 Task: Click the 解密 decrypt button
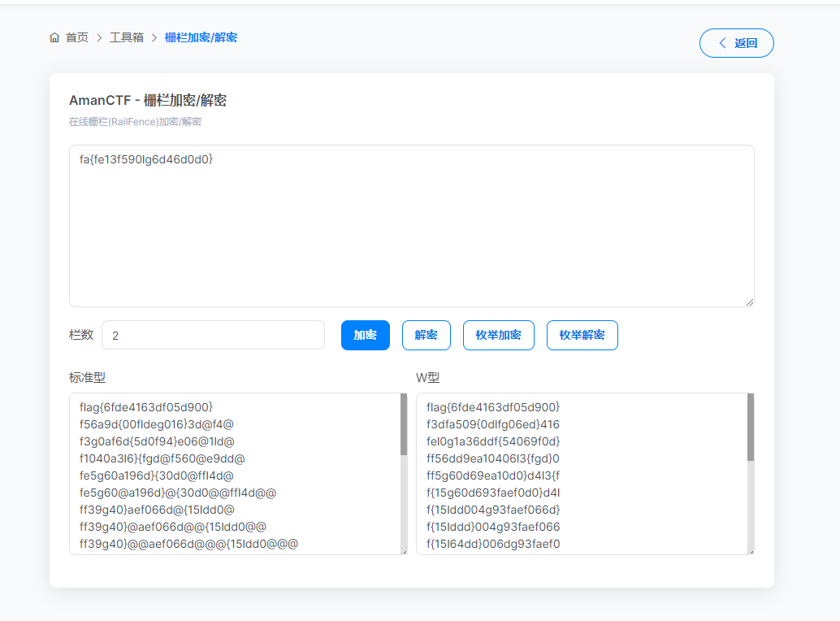click(x=426, y=335)
